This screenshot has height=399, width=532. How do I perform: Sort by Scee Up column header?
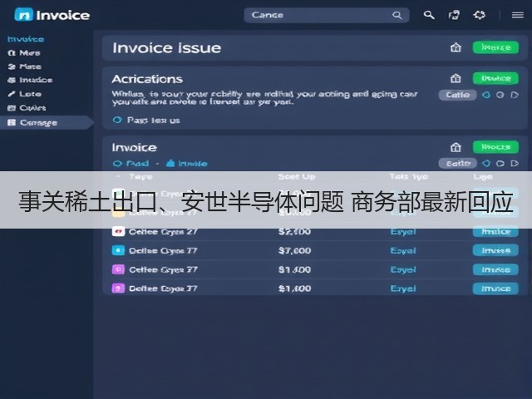click(x=297, y=177)
